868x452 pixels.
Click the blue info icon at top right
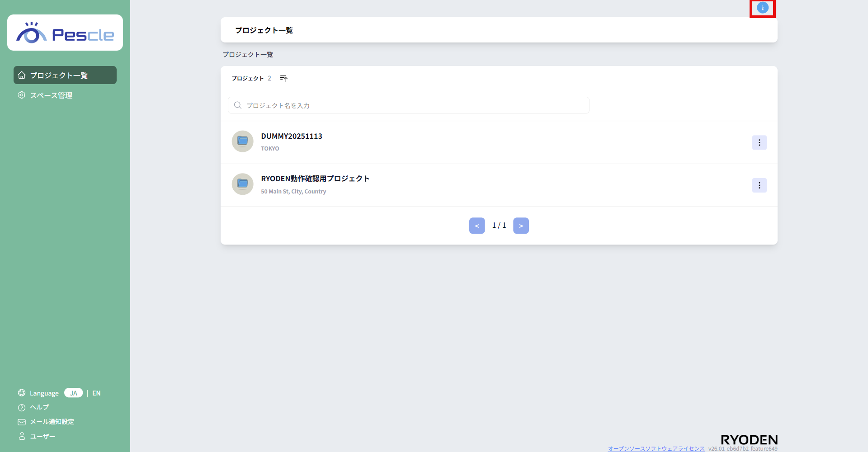[763, 8]
